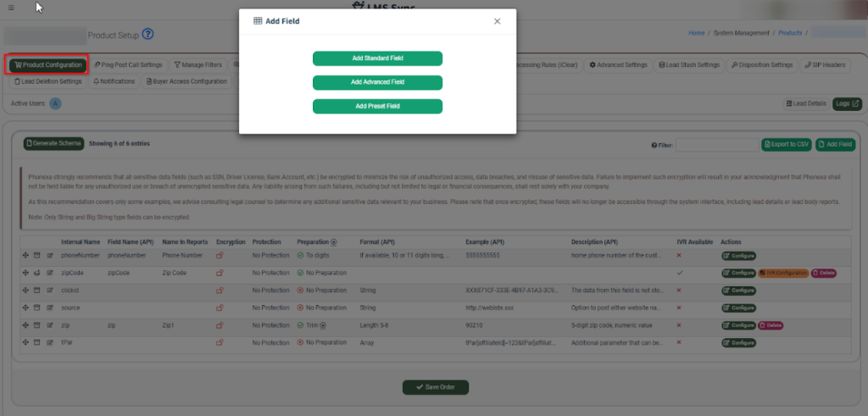Select Add Preset Field button
Screen dimensions: 868x416
click(x=377, y=107)
